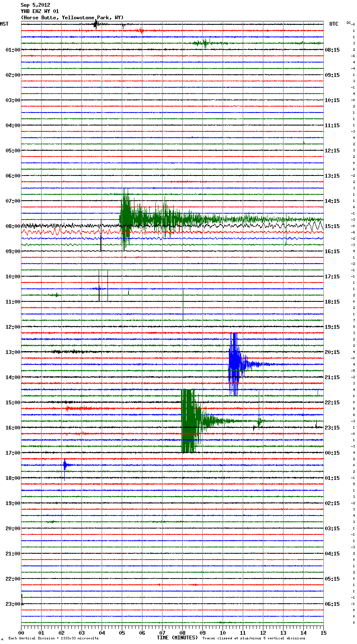
Task: Select the 12:00 MST time label
Action: [x=13, y=327]
